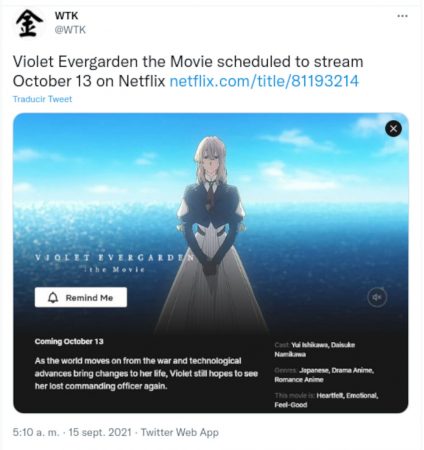Click the Twitter Web App source label
This screenshot has width=424, height=450.
180,432
